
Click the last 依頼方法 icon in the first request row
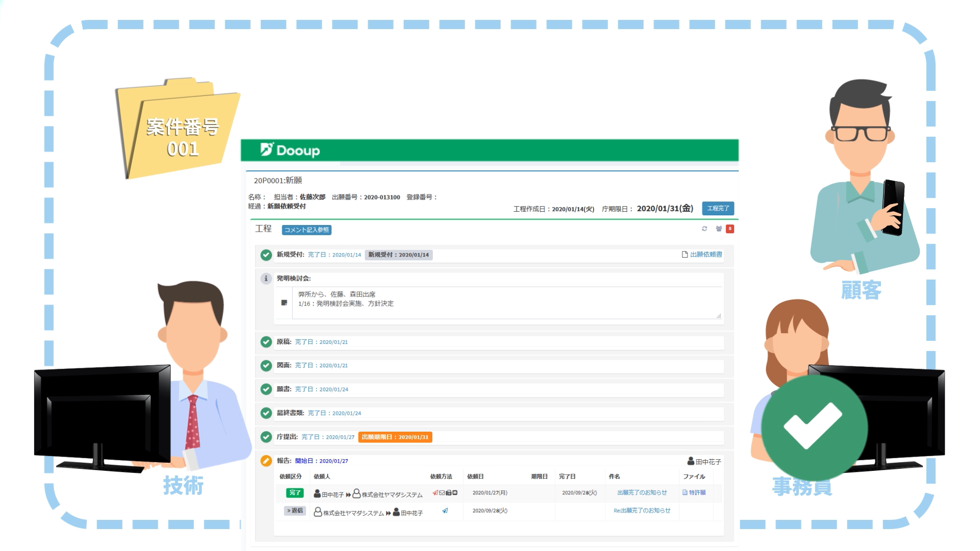click(x=455, y=493)
